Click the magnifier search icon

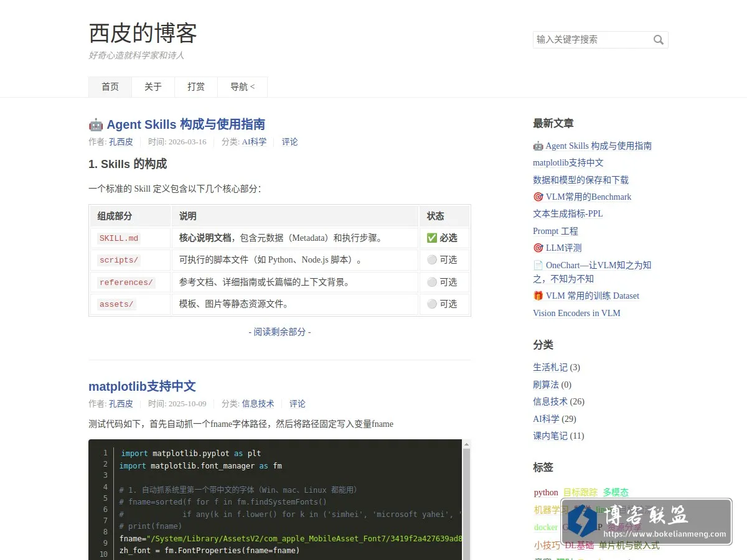tap(658, 40)
